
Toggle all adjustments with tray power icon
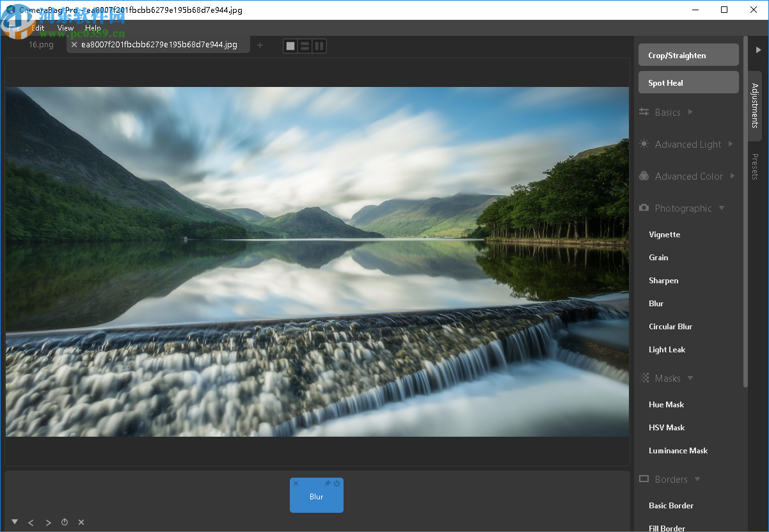pyautogui.click(x=65, y=522)
